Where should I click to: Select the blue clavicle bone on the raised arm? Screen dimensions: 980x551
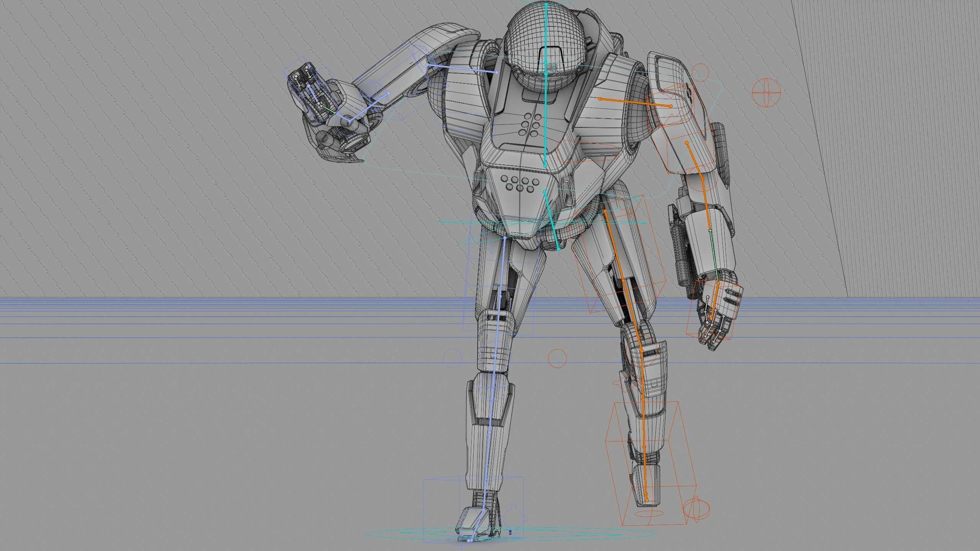click(x=462, y=69)
